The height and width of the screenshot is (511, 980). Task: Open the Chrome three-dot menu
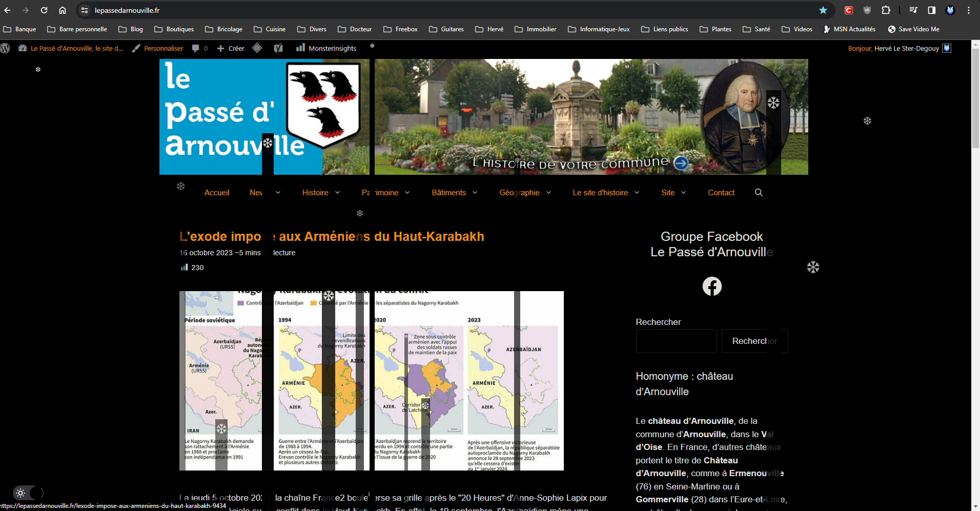[969, 10]
